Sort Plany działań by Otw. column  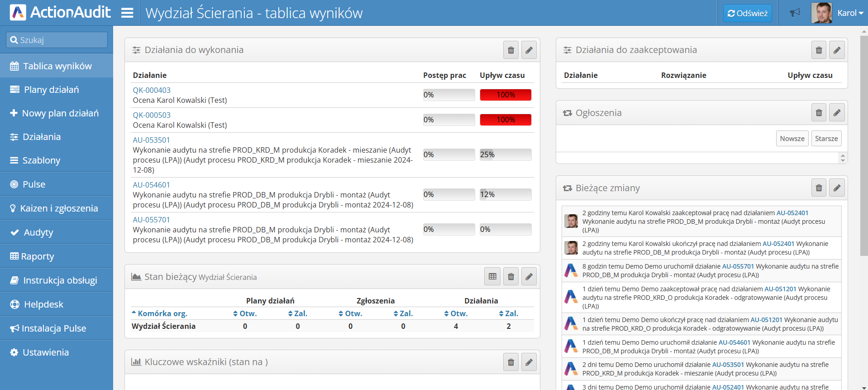point(245,313)
